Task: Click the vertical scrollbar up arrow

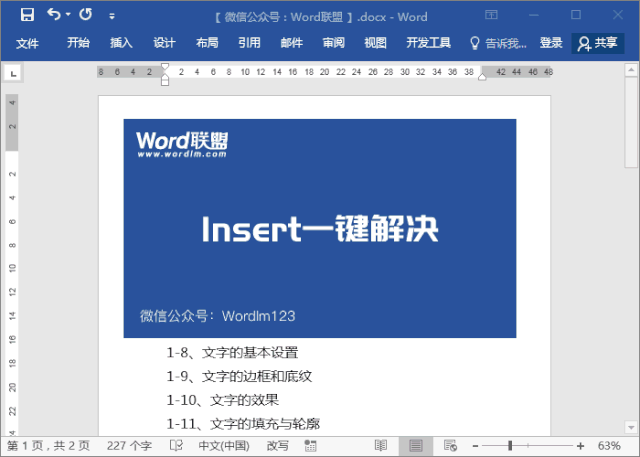Action: [631, 70]
